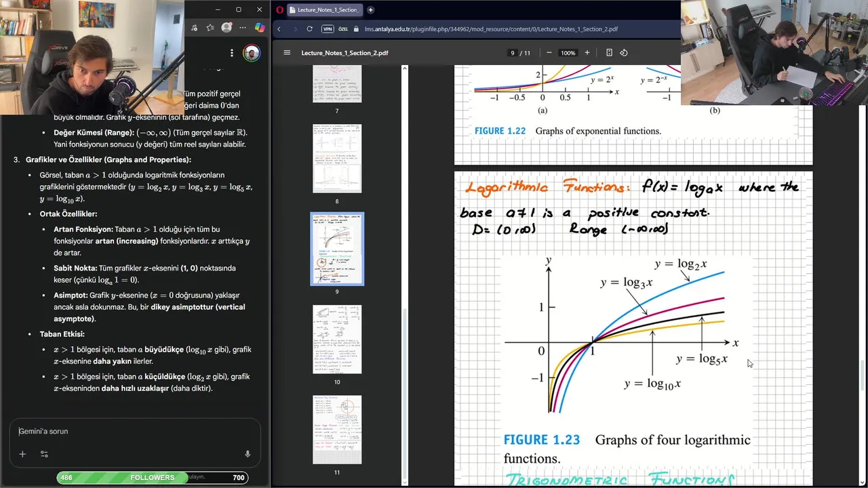Click the fit to page button
Screen dimensions: 868x488
[x=609, y=53]
